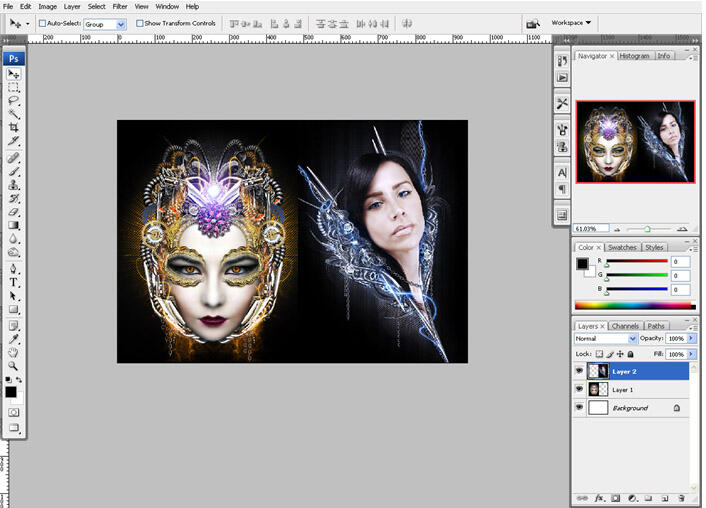Hide Layer 2 using its eye icon
This screenshot has height=508, width=706.
point(579,371)
